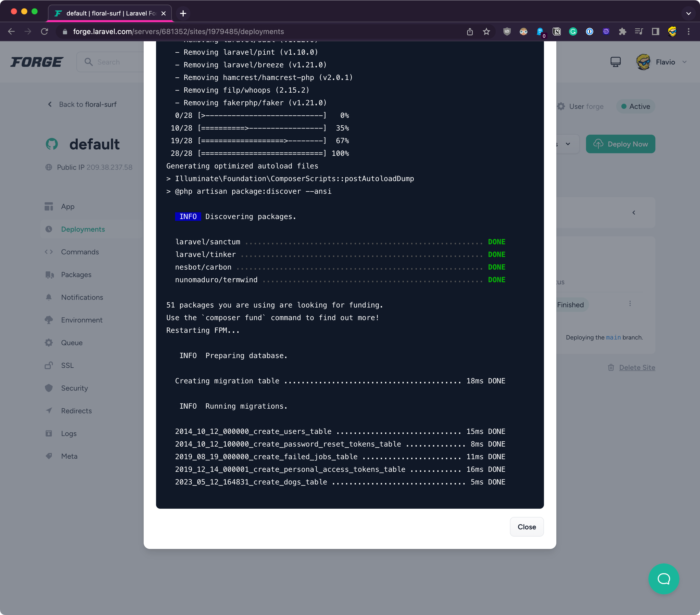Click the Notifications bell icon

coord(49,297)
